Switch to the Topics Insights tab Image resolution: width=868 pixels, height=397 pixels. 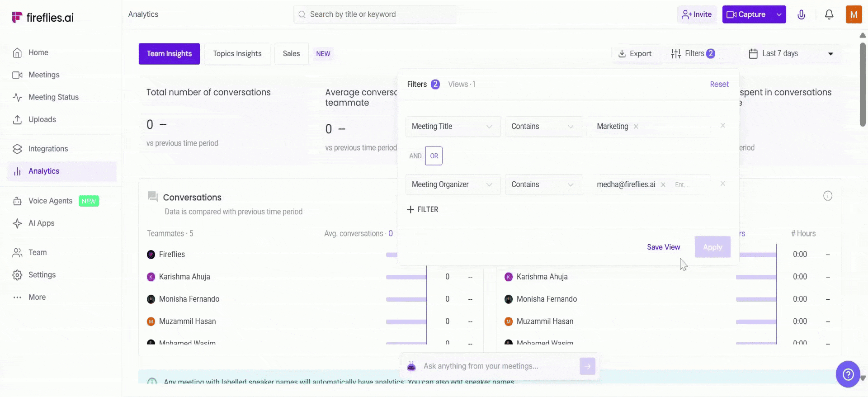237,54
